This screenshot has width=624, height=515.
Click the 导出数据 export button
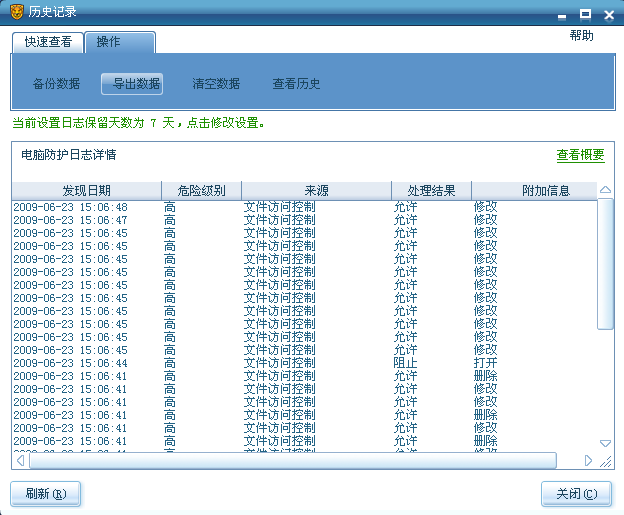132,84
